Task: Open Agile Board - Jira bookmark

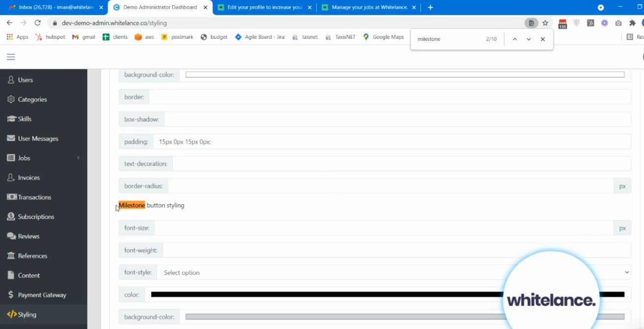Action: pos(260,37)
